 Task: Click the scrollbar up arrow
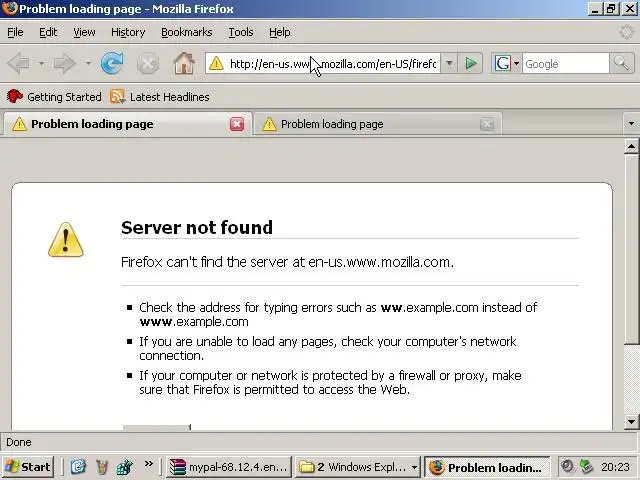631,146
